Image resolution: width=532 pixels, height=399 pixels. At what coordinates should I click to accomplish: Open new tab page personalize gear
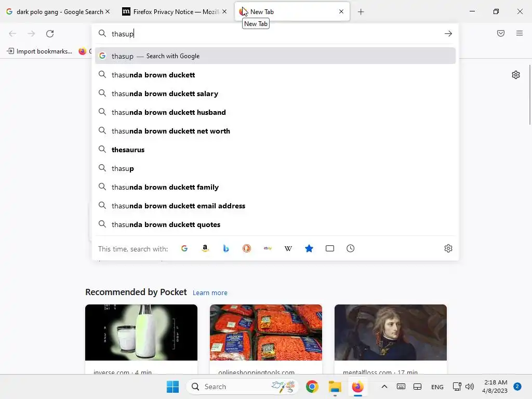click(516, 75)
